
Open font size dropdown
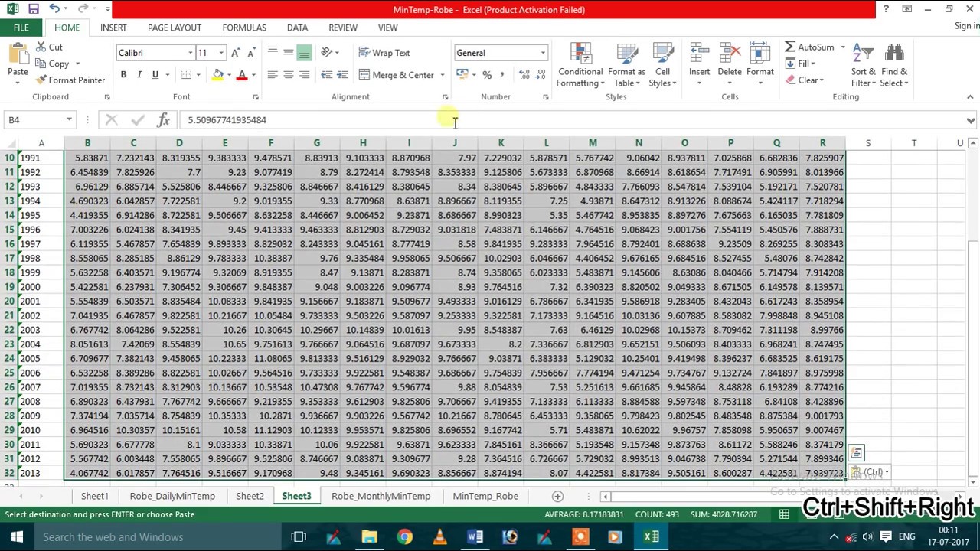tap(221, 53)
